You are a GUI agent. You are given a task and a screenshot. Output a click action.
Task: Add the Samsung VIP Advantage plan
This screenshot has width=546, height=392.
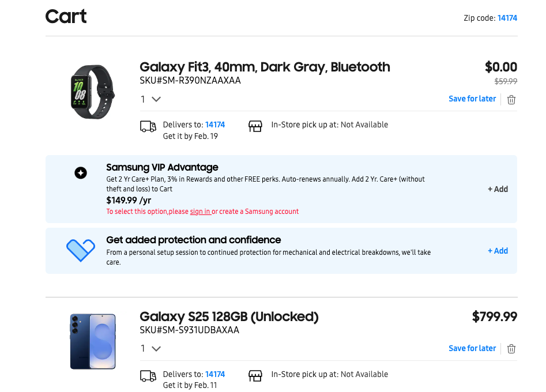pos(497,189)
